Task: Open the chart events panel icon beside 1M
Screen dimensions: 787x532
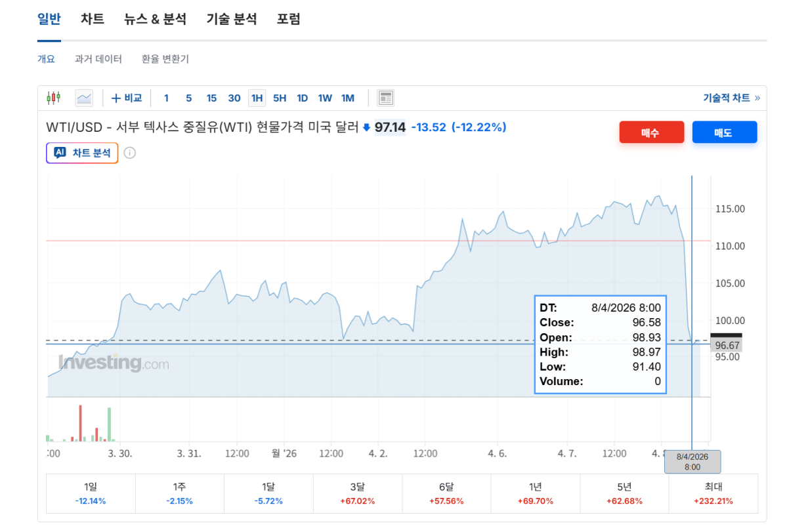Action: tap(385, 96)
